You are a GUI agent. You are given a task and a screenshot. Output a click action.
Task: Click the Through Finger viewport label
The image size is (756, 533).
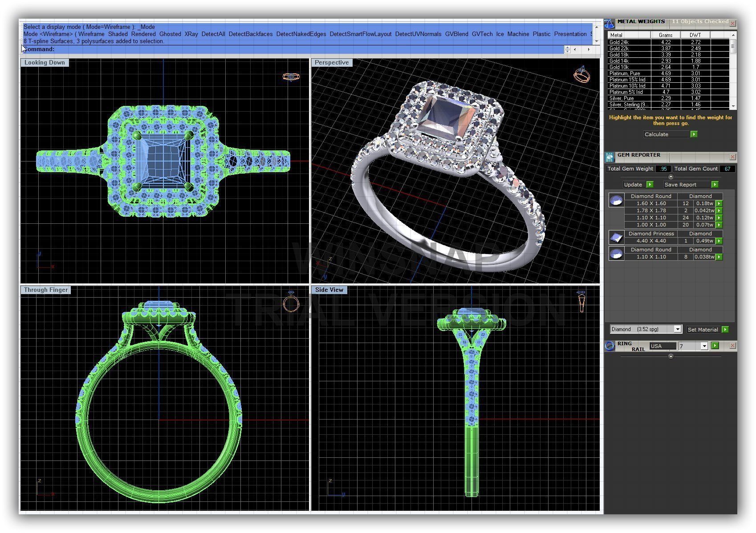46,290
